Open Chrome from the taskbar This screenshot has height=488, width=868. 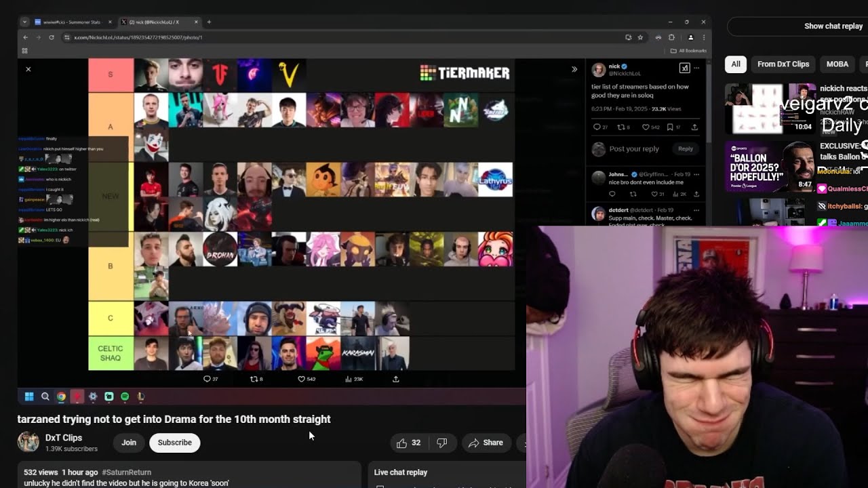pos(61,396)
